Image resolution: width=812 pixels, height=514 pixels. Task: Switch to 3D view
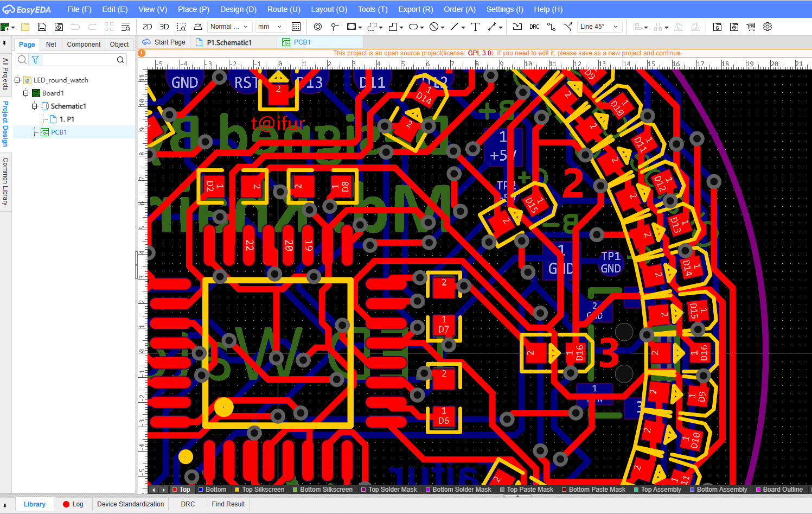(x=164, y=27)
